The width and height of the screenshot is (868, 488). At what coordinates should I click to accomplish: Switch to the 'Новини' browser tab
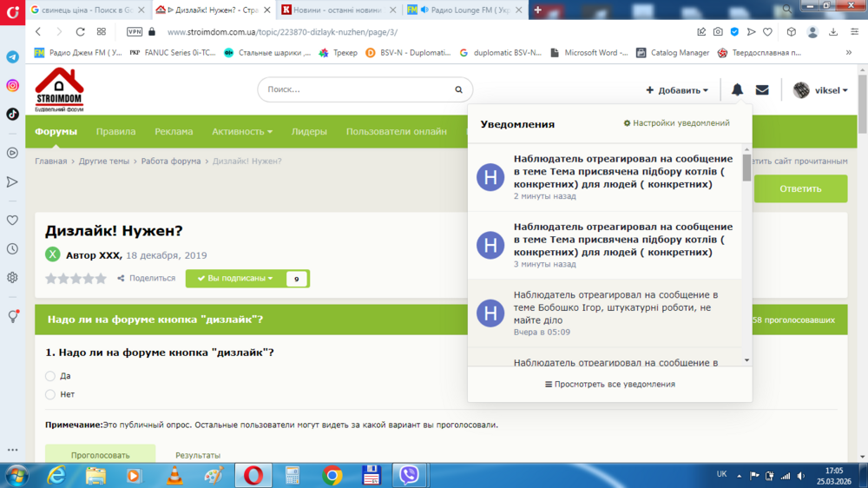click(x=336, y=10)
